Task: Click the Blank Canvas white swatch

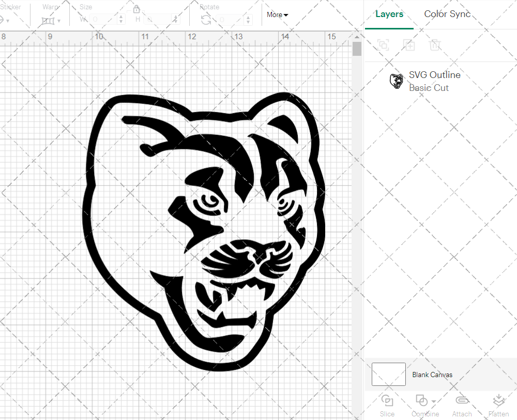Action: (x=388, y=375)
